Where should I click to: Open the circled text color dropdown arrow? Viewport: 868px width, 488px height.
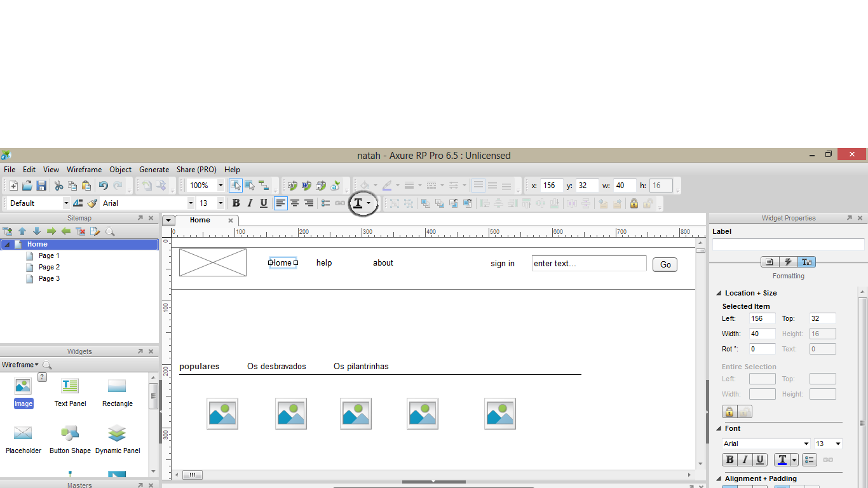tap(369, 203)
